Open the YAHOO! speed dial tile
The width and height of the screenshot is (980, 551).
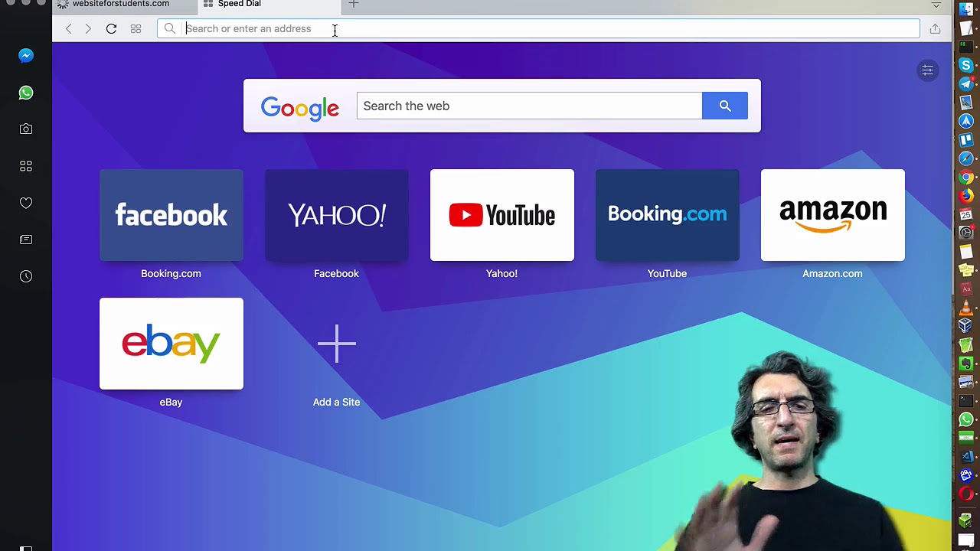337,215
